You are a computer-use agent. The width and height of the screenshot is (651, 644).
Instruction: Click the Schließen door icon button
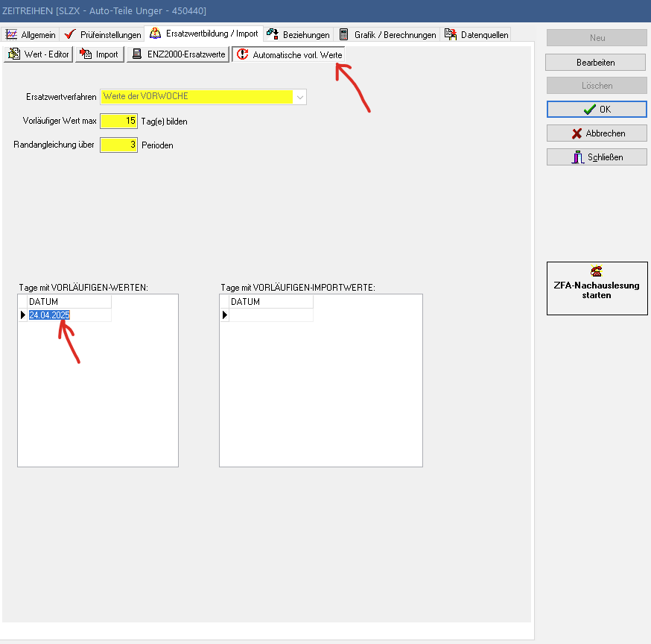pos(597,157)
